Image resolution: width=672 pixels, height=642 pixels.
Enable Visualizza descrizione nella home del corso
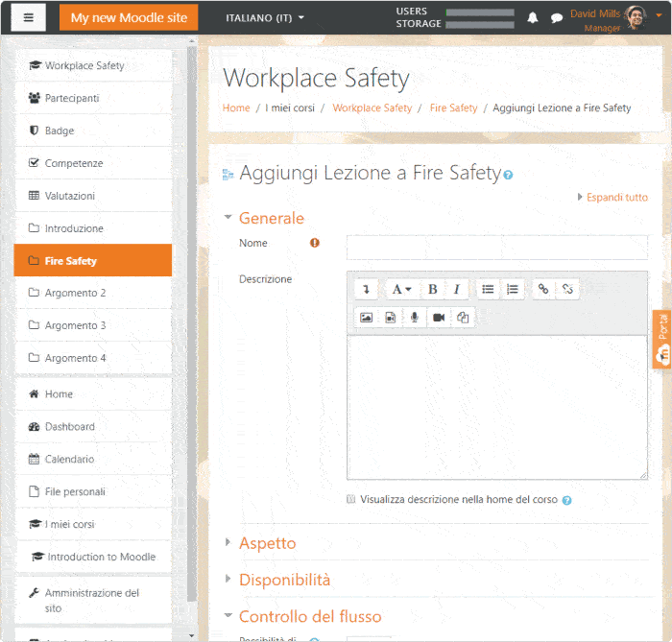[x=351, y=500]
